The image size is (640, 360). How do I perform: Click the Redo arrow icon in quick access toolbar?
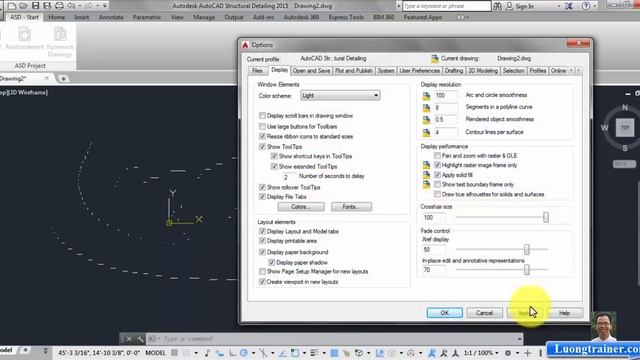coord(88,6)
